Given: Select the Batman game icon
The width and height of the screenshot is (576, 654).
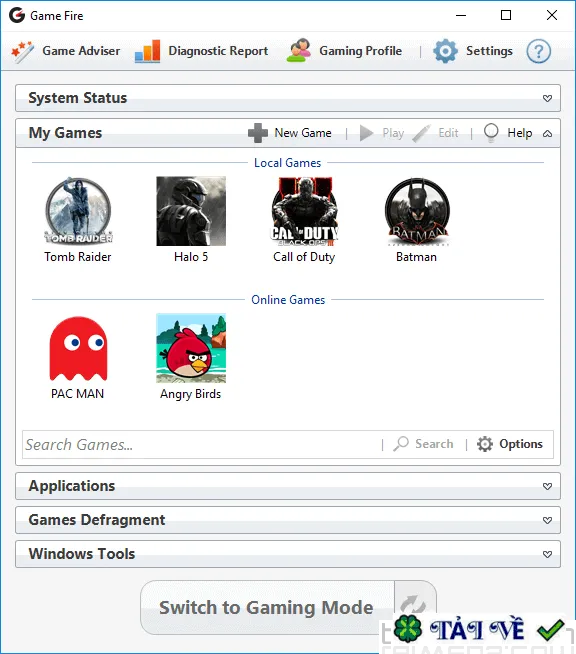Looking at the screenshot, I should click(418, 211).
